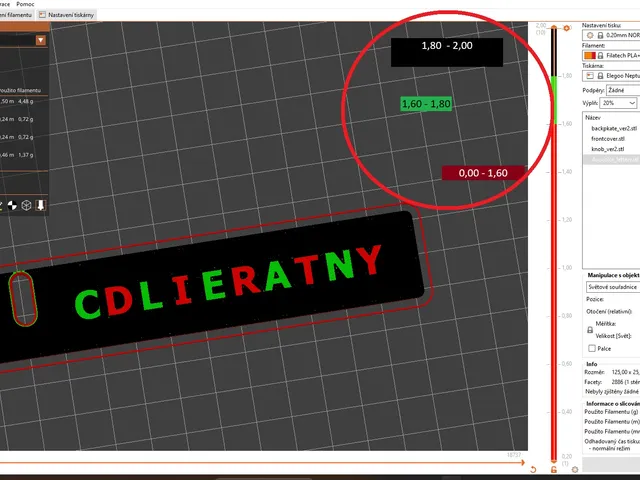640x480 pixels.
Task: Click the Použito filamentu legend header
Action: tap(20, 90)
